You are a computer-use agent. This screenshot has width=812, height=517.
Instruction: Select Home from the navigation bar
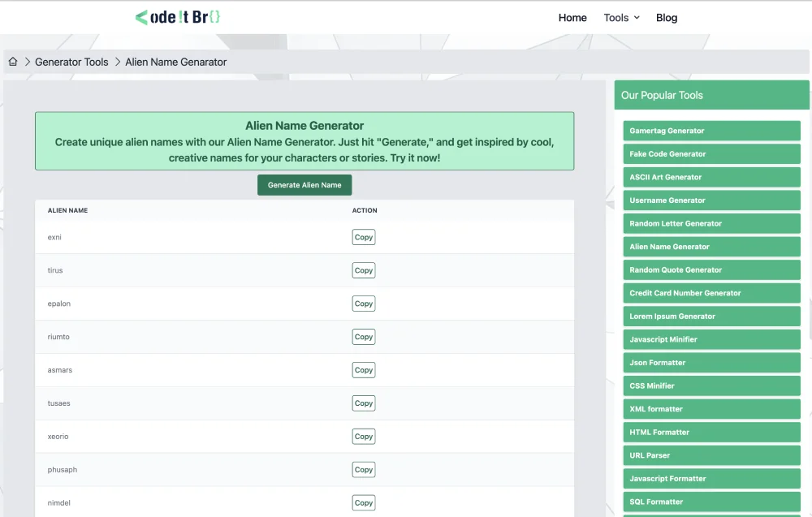coord(572,17)
